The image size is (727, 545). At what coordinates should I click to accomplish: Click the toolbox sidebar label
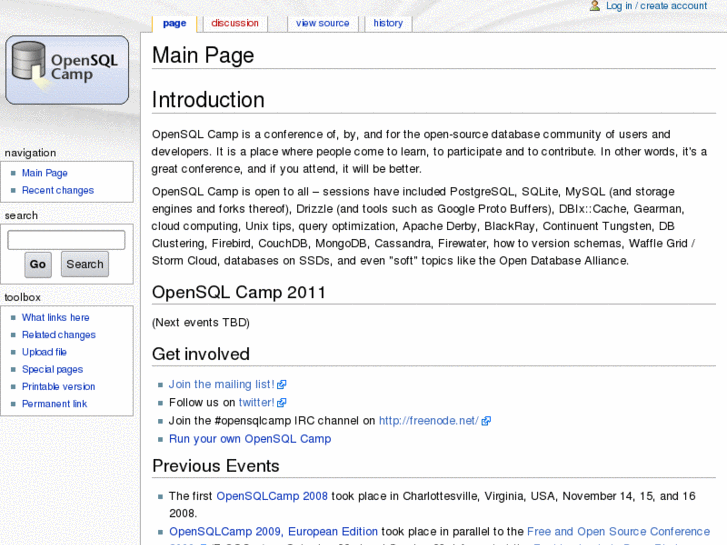click(22, 297)
